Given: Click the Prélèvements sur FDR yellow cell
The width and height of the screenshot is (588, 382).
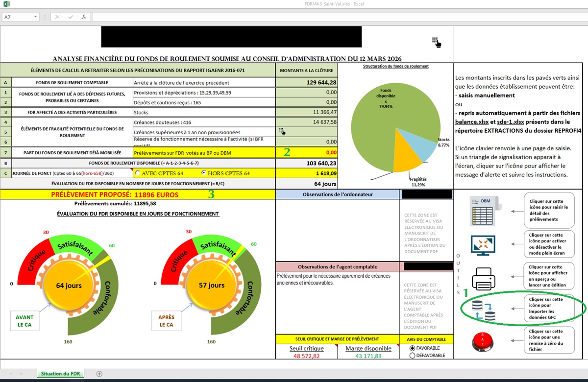Looking at the screenshot, I should (x=204, y=153).
